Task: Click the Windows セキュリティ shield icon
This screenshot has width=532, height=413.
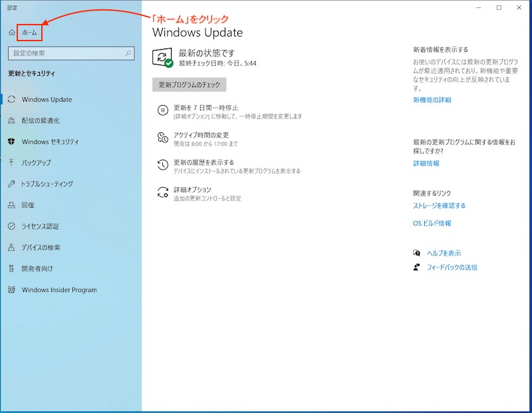Action: pos(11,142)
